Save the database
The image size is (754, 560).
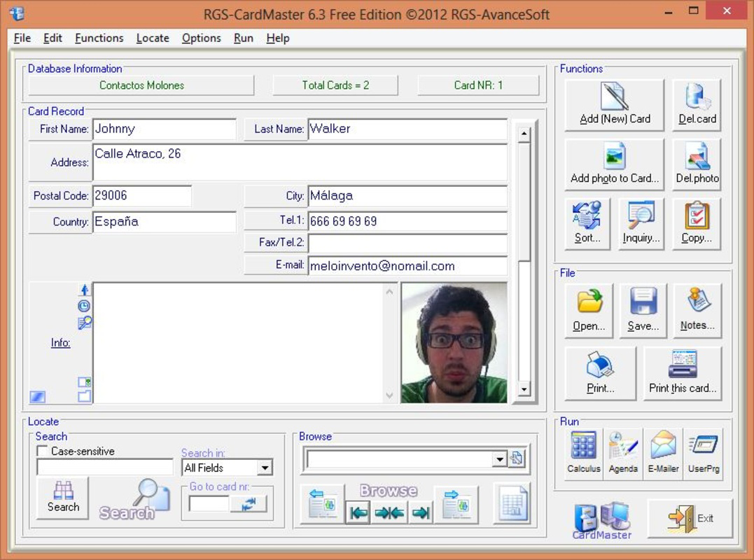pyautogui.click(x=642, y=309)
